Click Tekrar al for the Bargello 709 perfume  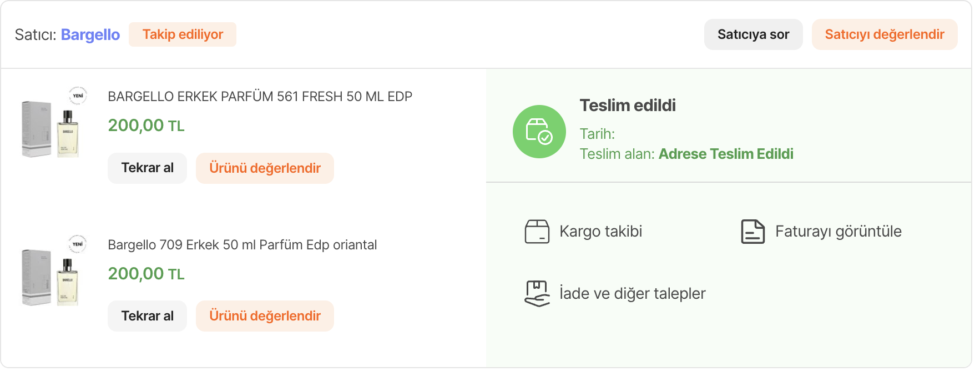pos(147,316)
